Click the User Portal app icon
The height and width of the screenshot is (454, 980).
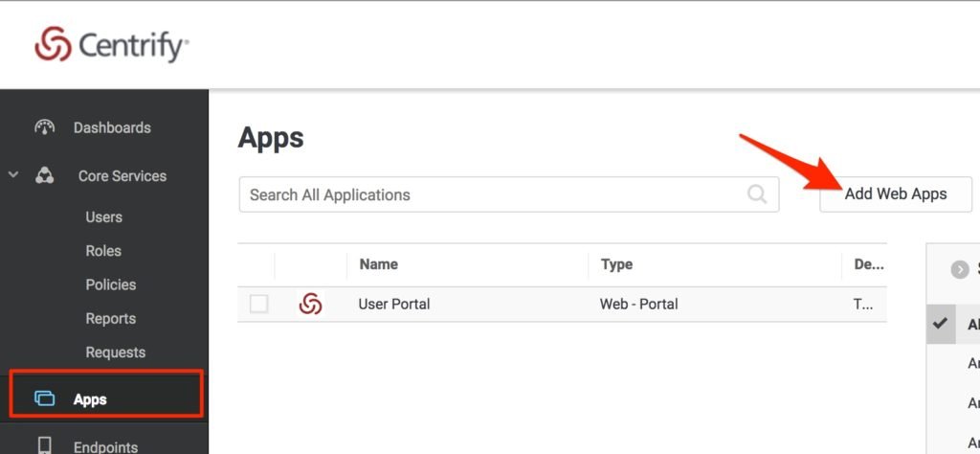click(x=310, y=305)
